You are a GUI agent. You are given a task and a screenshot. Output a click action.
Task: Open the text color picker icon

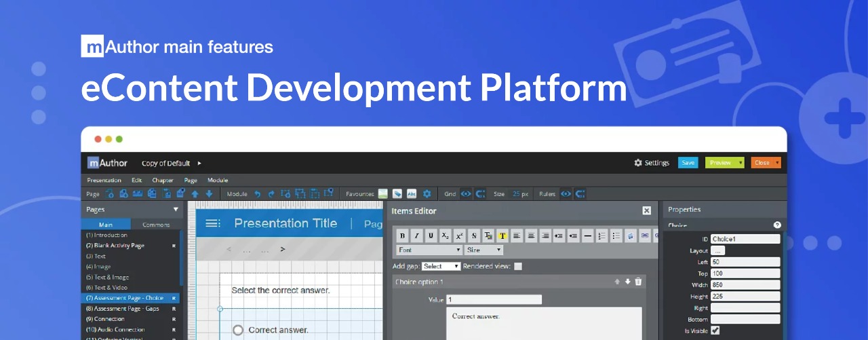(x=488, y=235)
